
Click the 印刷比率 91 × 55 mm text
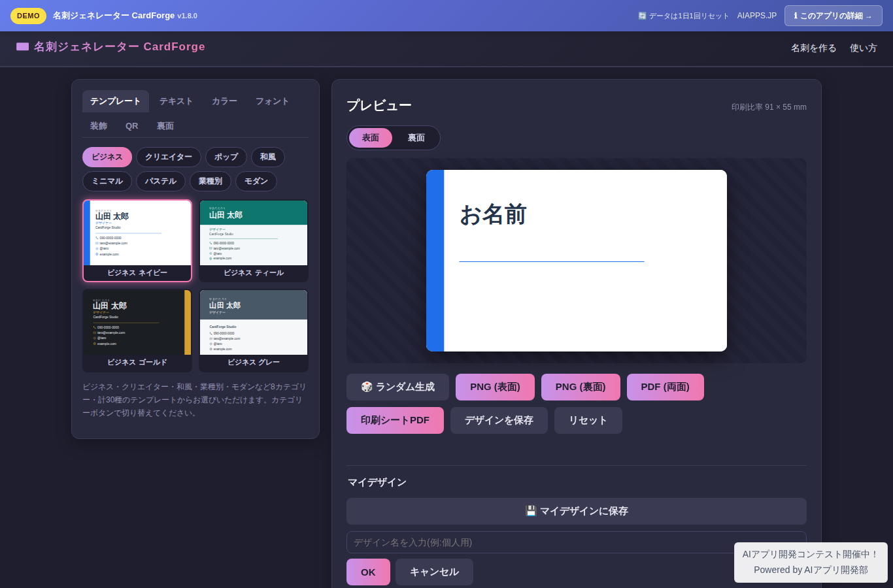coord(769,107)
